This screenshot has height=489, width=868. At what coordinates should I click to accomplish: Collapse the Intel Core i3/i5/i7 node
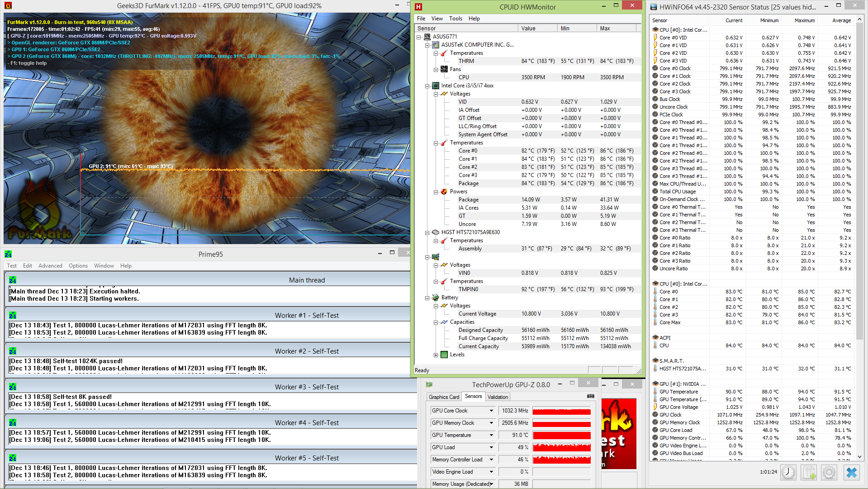pyautogui.click(x=427, y=86)
